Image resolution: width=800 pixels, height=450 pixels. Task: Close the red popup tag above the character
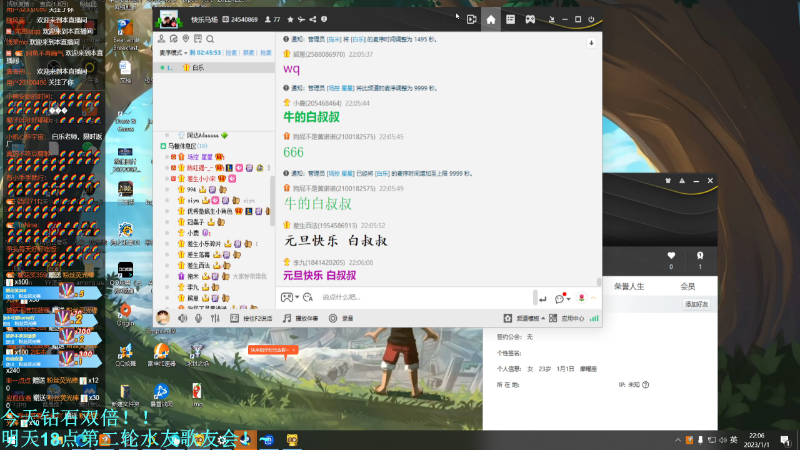[294, 350]
